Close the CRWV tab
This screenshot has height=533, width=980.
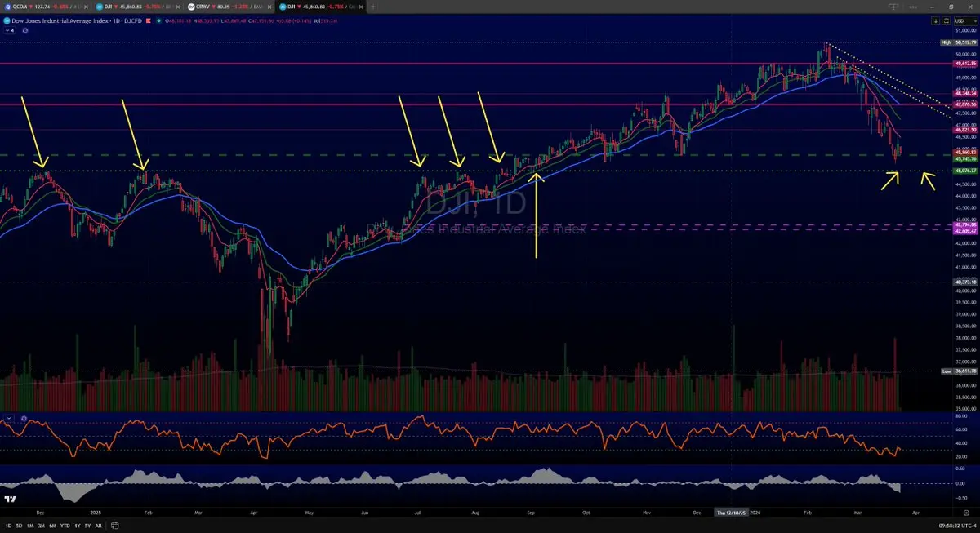[x=269, y=7]
